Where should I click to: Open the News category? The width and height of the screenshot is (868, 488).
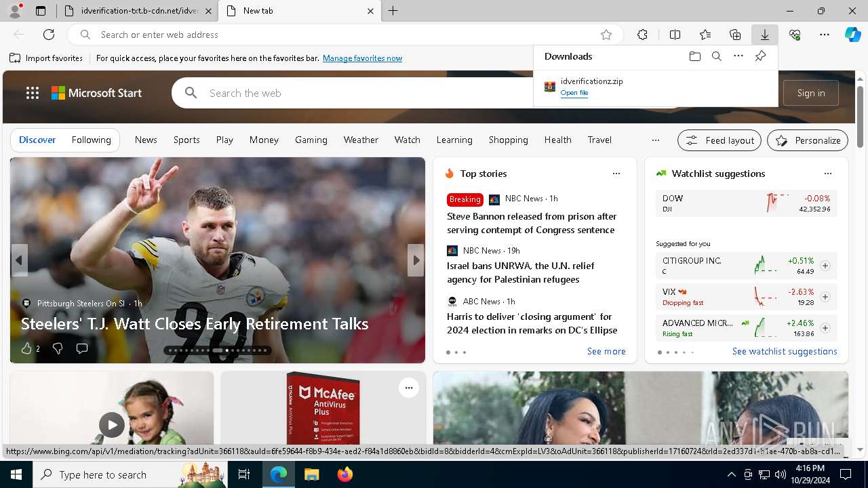coord(146,140)
